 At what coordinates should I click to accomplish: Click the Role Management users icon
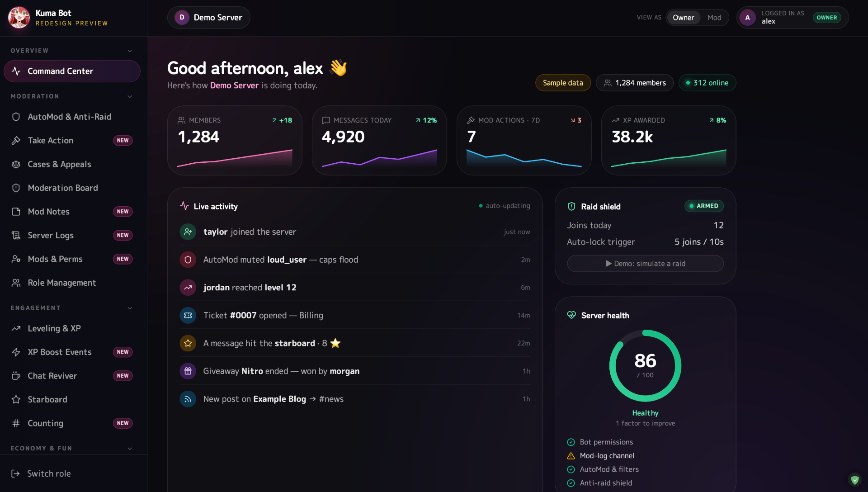click(16, 283)
